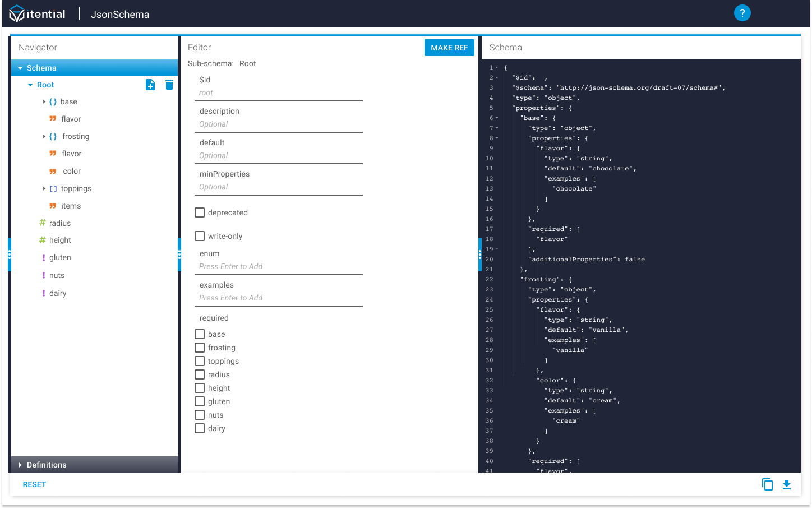The image size is (812, 509).
Task: Copy the schema using the copy icon
Action: 767,484
